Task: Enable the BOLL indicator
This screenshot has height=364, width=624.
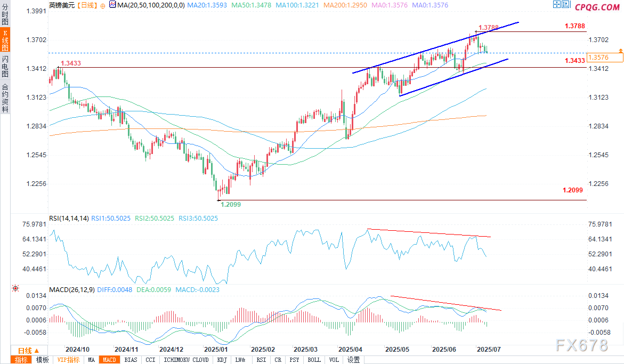Action: [x=314, y=360]
